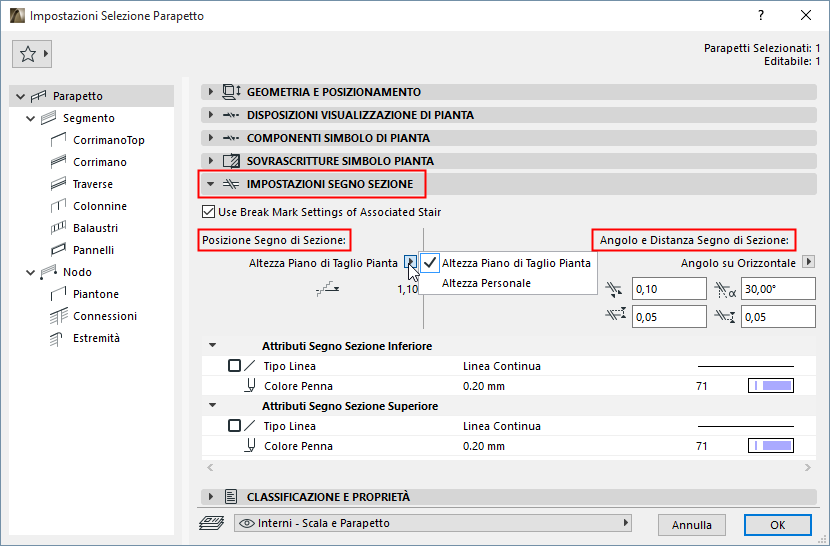Click the break mark distance icon beside 0,10

tap(615, 289)
